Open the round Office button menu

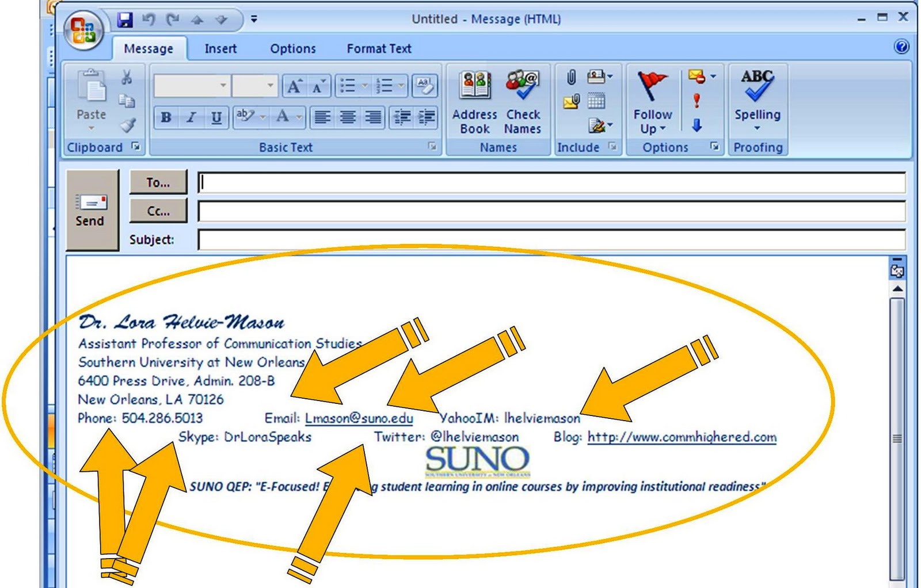pos(84,29)
